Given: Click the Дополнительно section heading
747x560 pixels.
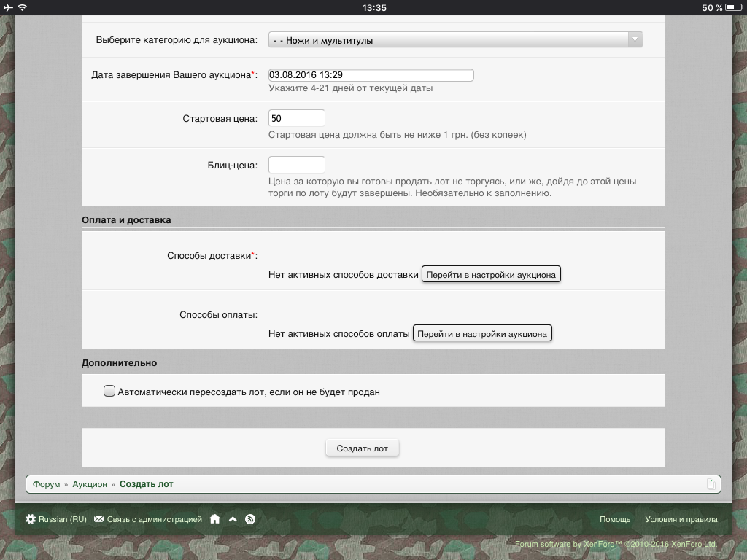Looking at the screenshot, I should [x=119, y=363].
